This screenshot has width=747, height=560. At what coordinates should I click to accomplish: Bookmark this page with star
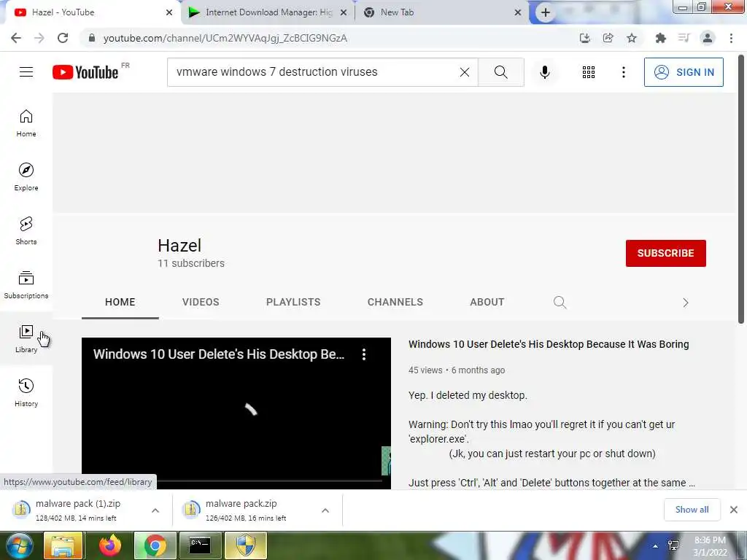point(632,38)
